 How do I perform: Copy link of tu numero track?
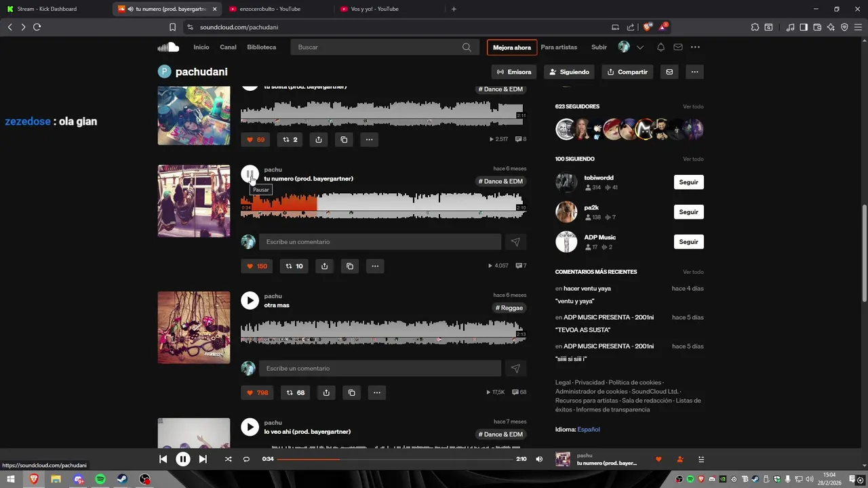pos(350,266)
